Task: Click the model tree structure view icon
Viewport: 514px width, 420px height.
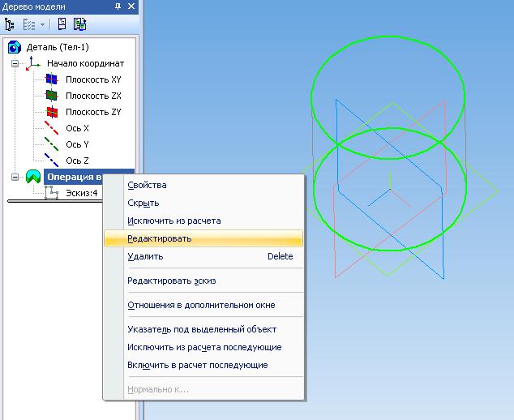Action: pos(10,24)
